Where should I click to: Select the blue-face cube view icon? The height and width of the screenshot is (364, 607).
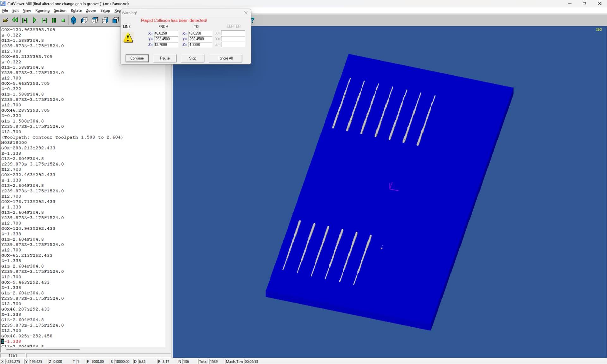[x=115, y=20]
